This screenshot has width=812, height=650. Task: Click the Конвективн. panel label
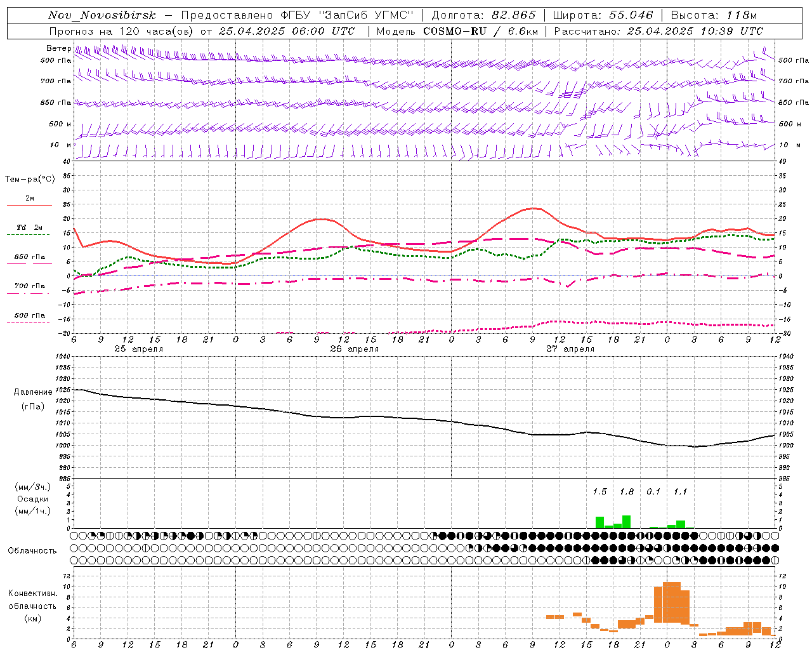click(x=32, y=594)
